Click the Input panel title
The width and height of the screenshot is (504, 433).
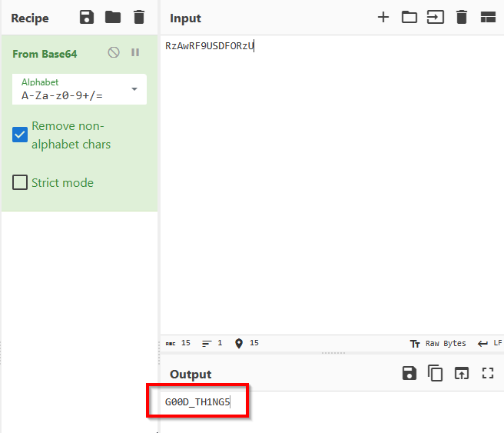point(185,18)
